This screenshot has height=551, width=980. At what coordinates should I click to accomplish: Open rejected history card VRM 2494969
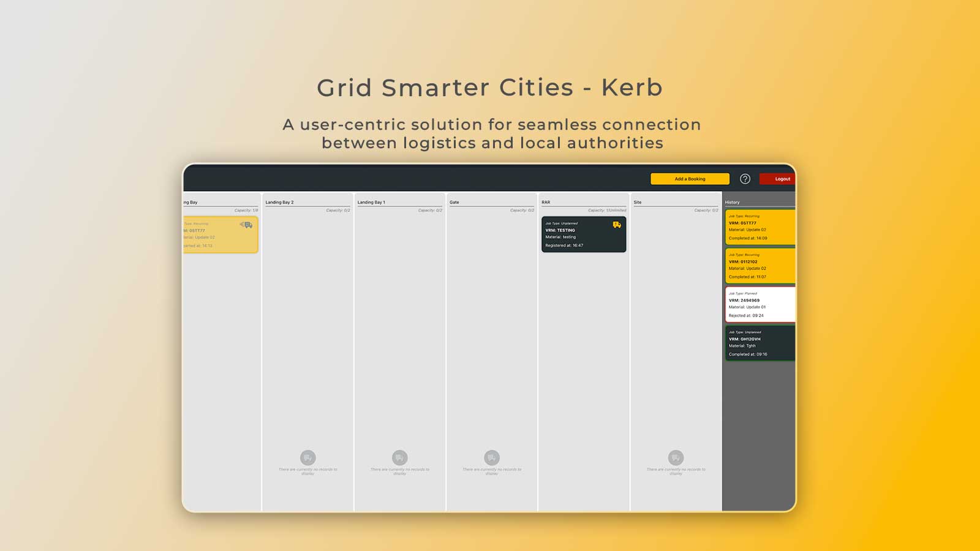point(760,304)
